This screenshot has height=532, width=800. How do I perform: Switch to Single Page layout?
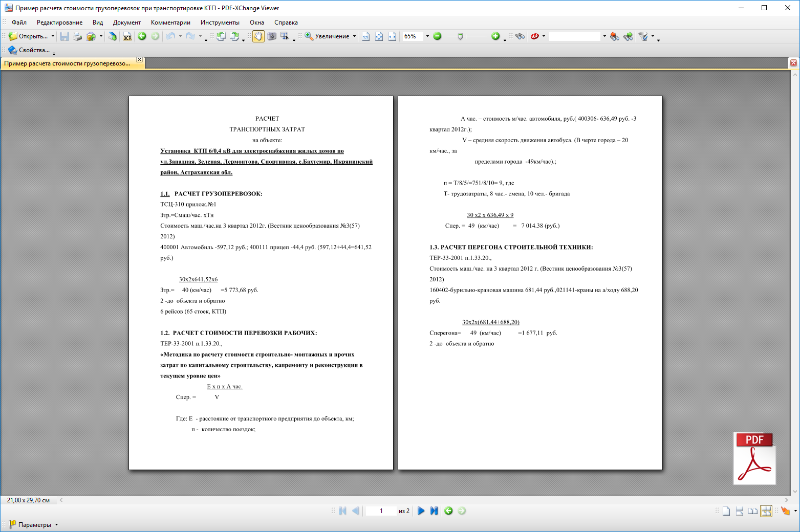pos(726,511)
